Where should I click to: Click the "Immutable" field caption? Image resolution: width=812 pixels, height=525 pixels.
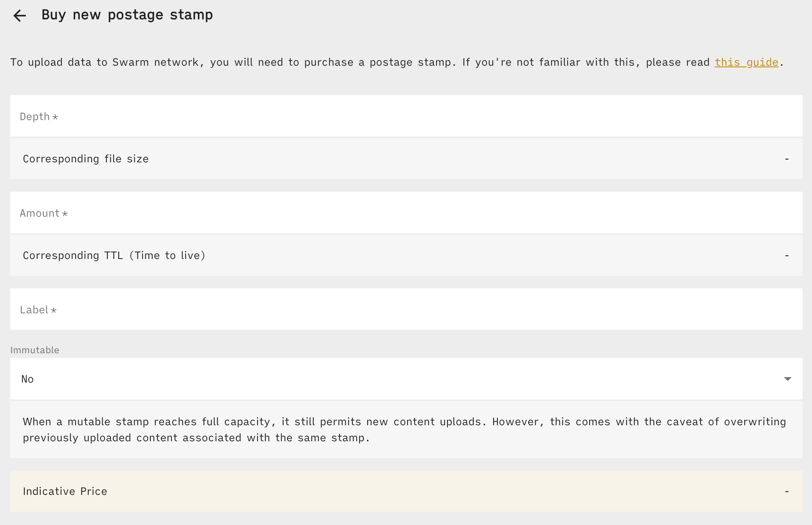[x=35, y=350]
